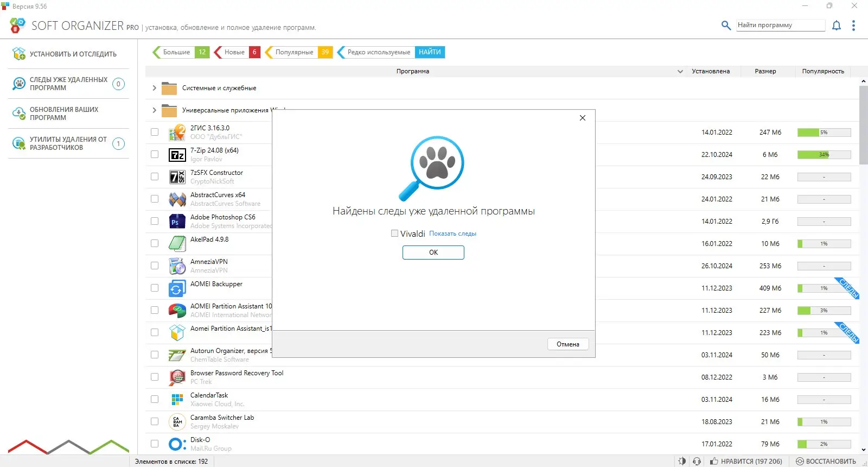Click the Soft Organizer logo icon
Image resolution: width=868 pixels, height=467 pixels.
(x=17, y=25)
